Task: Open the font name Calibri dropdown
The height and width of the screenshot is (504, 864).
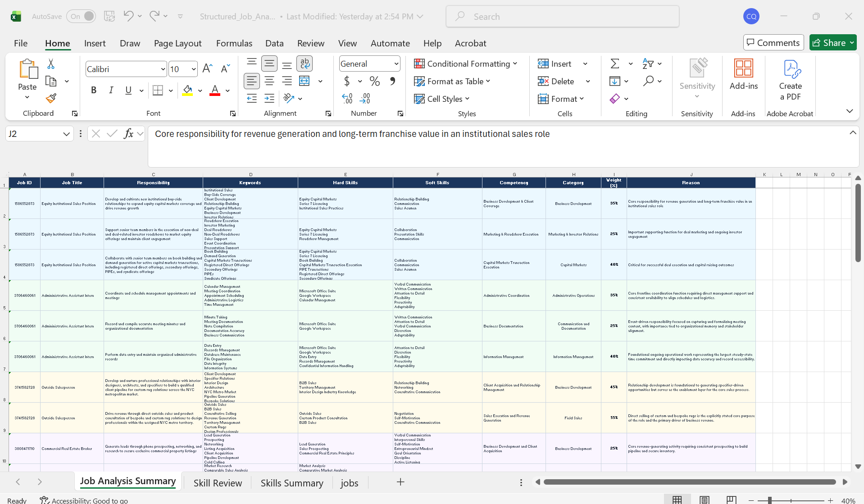Action: [x=163, y=69]
